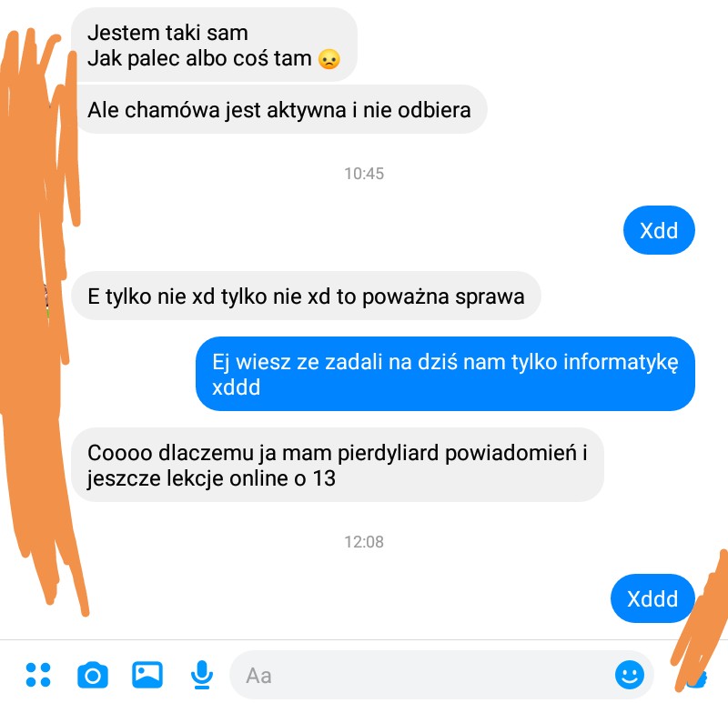Open the photo gallery picker icon
728x703 pixels.
(x=147, y=675)
